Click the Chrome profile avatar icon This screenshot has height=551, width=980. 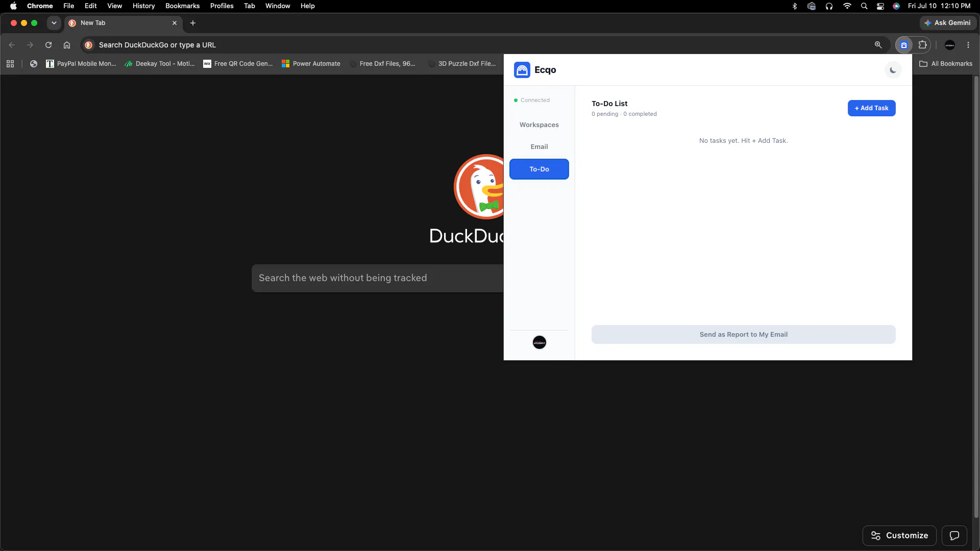pos(950,45)
